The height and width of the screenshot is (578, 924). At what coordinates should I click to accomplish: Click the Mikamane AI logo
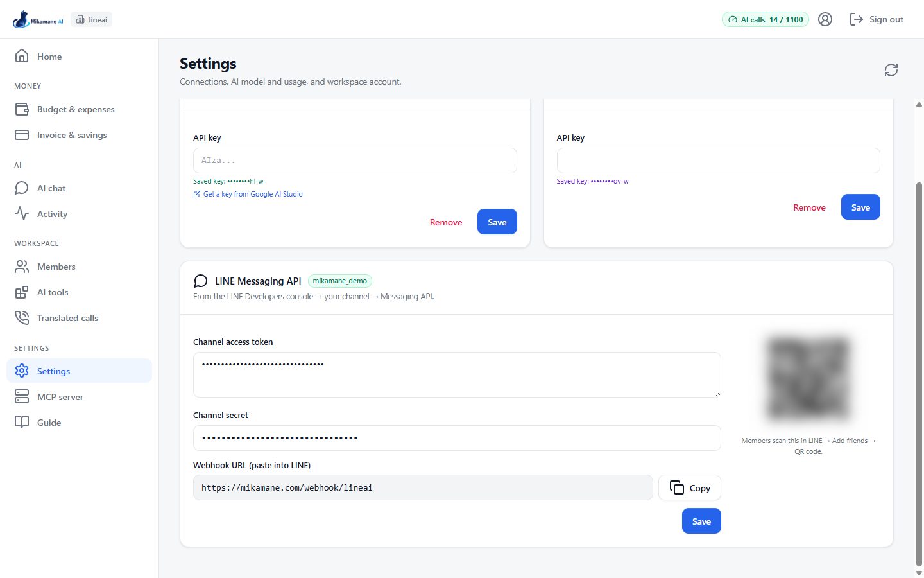38,19
